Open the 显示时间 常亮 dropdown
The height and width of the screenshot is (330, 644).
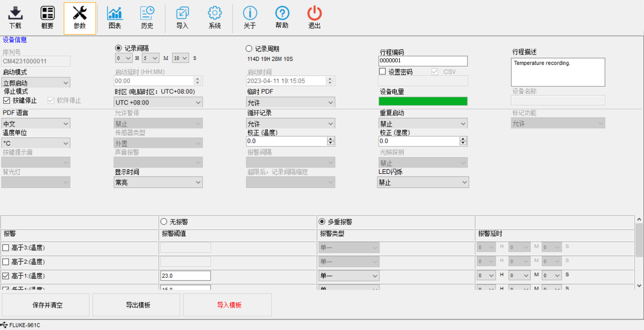(158, 182)
